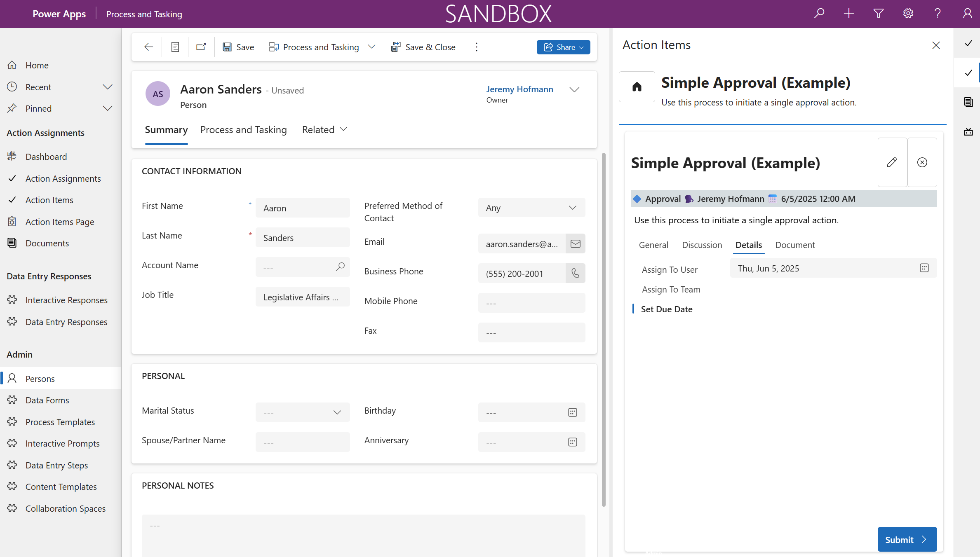Click the phone icon beside Business Phone
The width and height of the screenshot is (980, 557).
point(575,274)
